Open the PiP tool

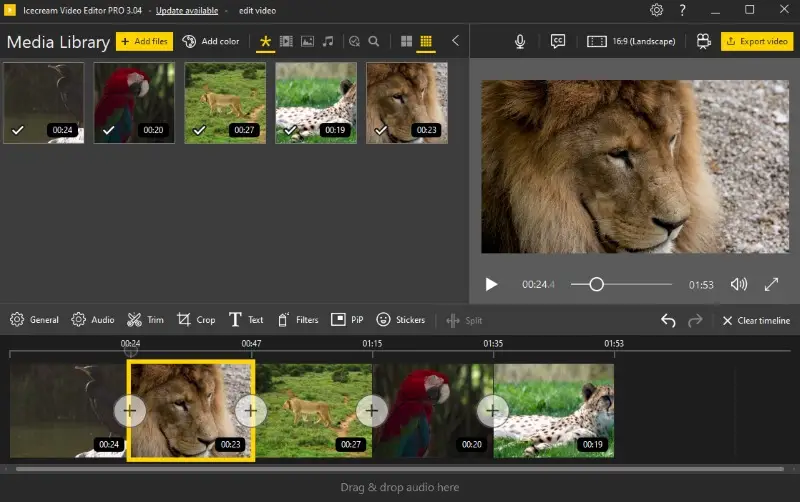pyautogui.click(x=347, y=320)
